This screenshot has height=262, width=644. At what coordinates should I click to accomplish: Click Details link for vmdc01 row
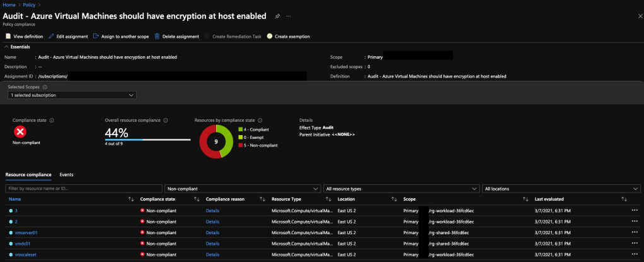click(212, 244)
